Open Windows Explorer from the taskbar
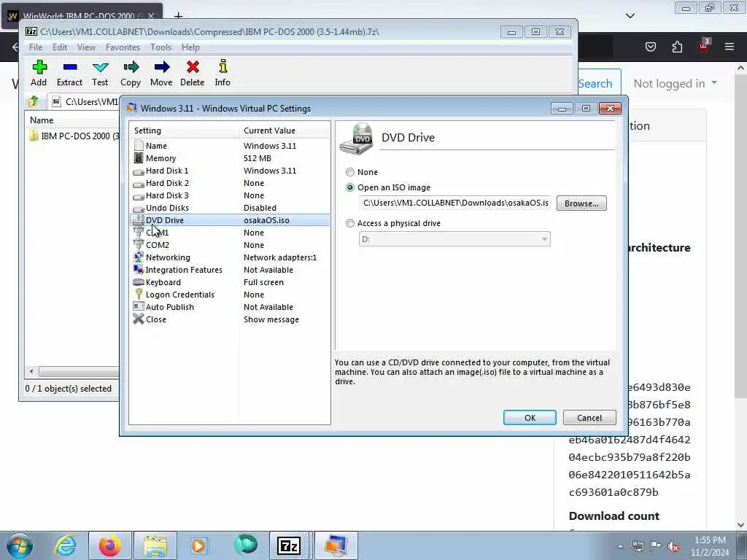This screenshot has width=747, height=560. (x=155, y=545)
